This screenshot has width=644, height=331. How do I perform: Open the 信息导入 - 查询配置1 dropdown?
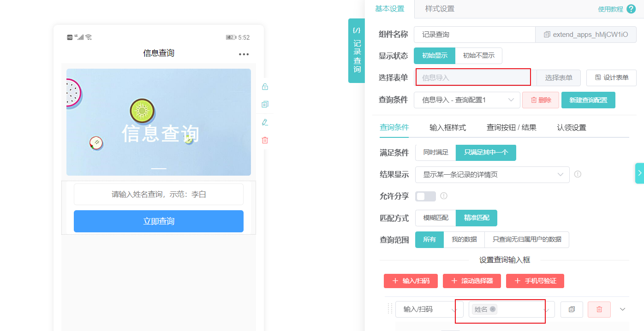[x=467, y=100]
